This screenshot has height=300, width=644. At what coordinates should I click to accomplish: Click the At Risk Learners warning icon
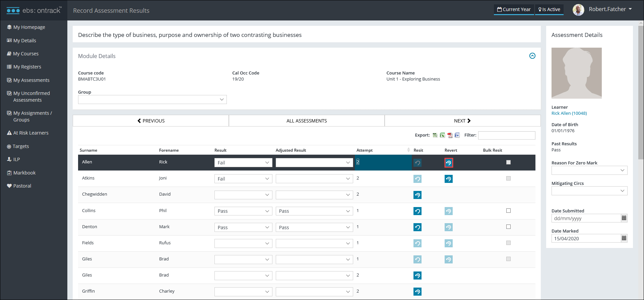tap(9, 133)
